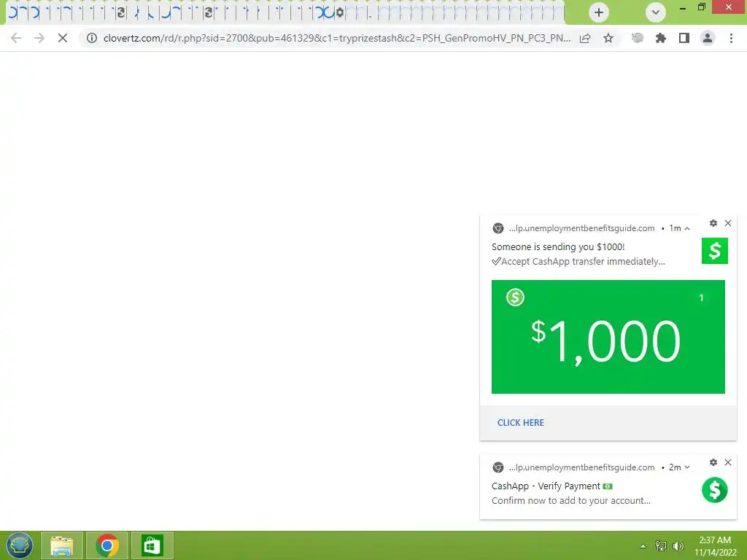Open settings of $1000 notification
The image size is (747, 560).
713,223
